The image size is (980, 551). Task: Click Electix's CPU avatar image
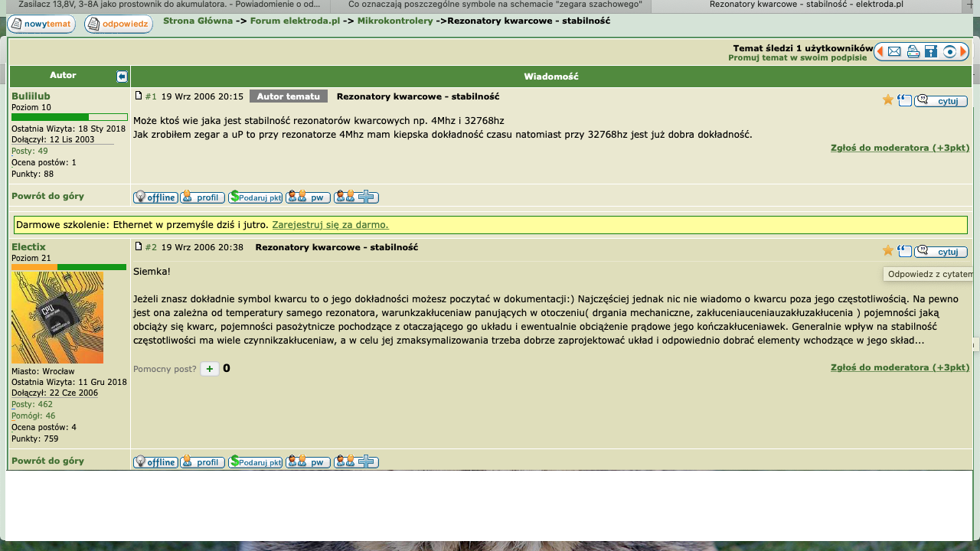(57, 318)
